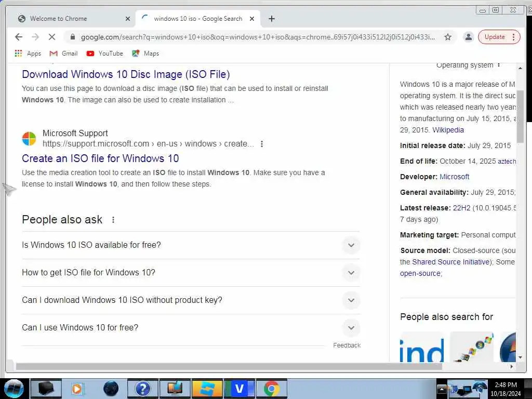Open first People also search for thumbnail
Screen dimensions: 532x399
point(422,347)
